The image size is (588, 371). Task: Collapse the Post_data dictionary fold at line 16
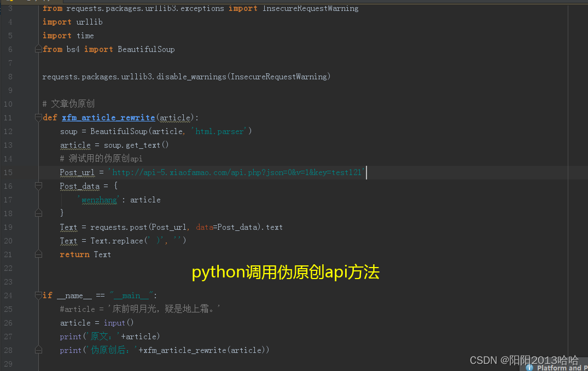pyautogui.click(x=38, y=185)
